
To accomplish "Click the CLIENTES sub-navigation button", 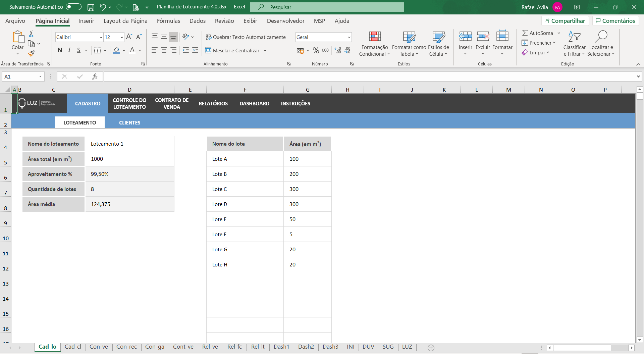I will coord(129,122).
